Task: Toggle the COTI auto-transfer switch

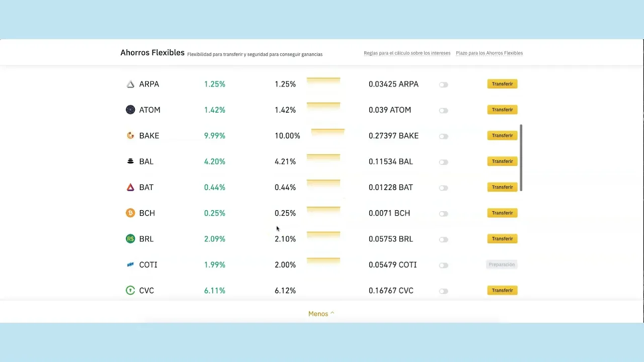Action: 443,265
